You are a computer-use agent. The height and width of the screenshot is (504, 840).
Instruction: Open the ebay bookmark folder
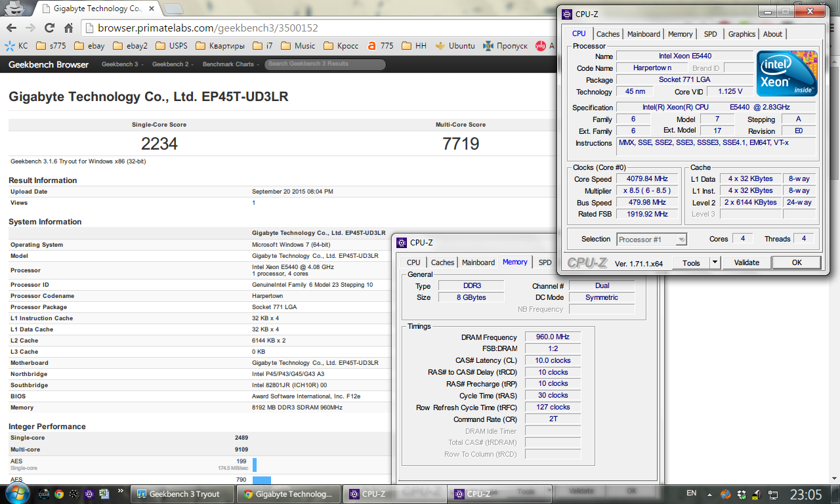(x=90, y=46)
